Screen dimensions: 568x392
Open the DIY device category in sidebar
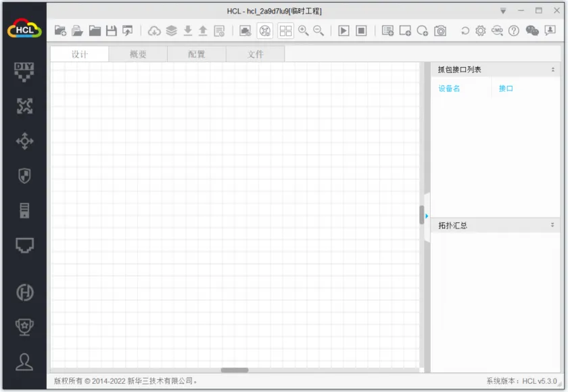(24, 72)
